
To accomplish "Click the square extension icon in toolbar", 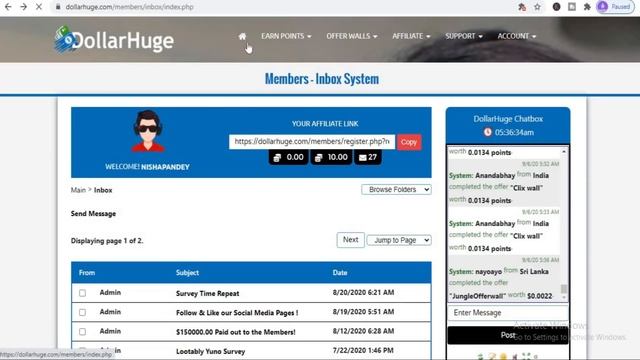I will pos(572,7).
